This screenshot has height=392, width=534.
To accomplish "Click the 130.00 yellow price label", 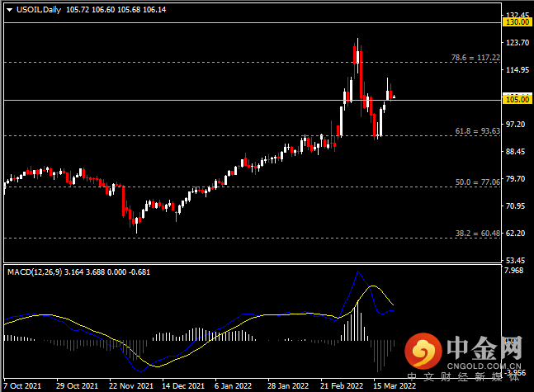I will [517, 22].
